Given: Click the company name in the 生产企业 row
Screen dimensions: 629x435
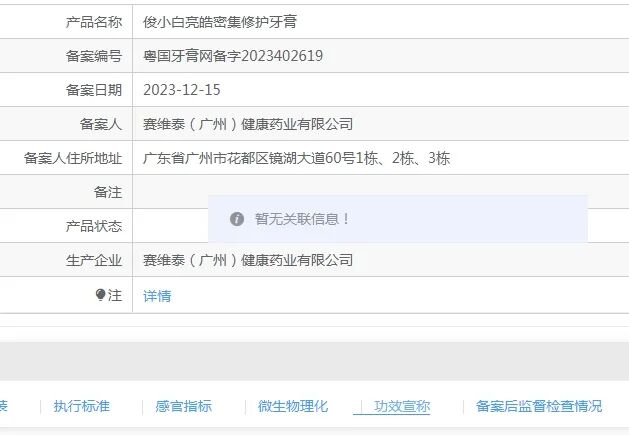Looking at the screenshot, I should click(248, 260).
